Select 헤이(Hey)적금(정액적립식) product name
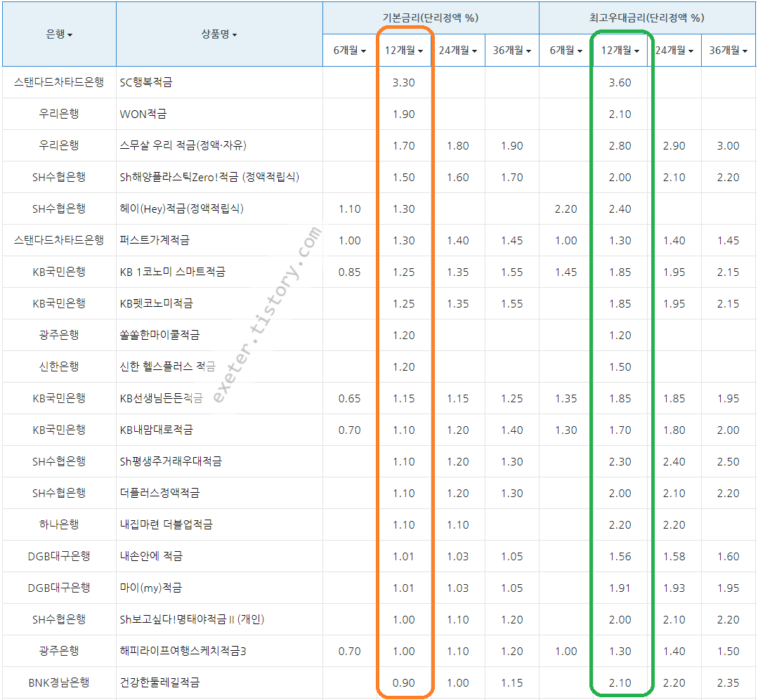Image resolution: width=758 pixels, height=700 pixels. (x=182, y=209)
